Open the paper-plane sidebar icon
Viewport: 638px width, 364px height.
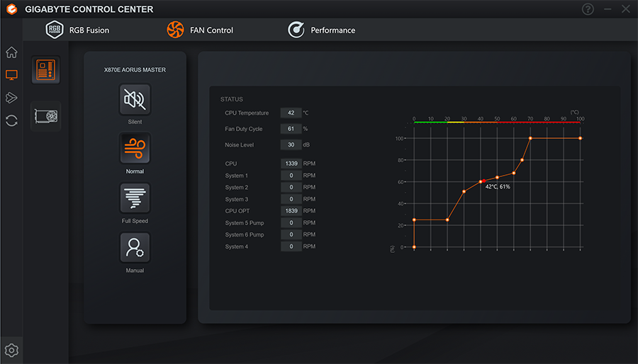(x=11, y=98)
